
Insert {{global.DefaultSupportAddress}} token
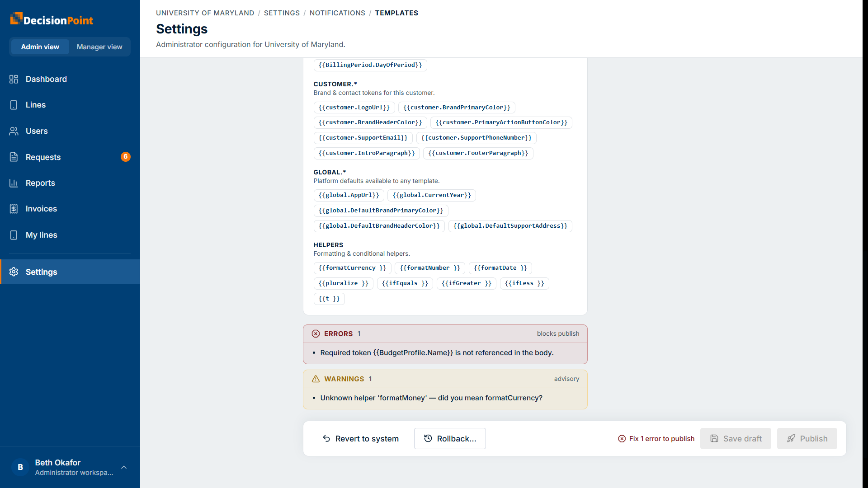click(x=510, y=226)
